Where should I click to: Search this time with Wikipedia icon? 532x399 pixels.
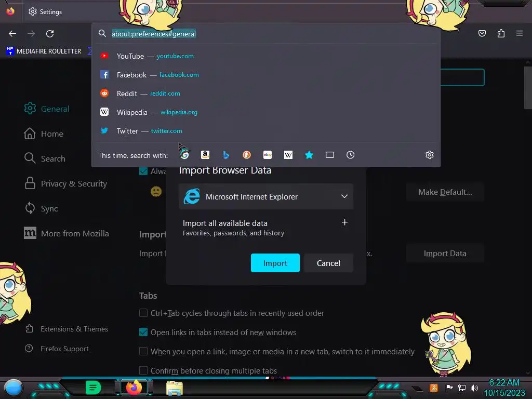point(288,155)
